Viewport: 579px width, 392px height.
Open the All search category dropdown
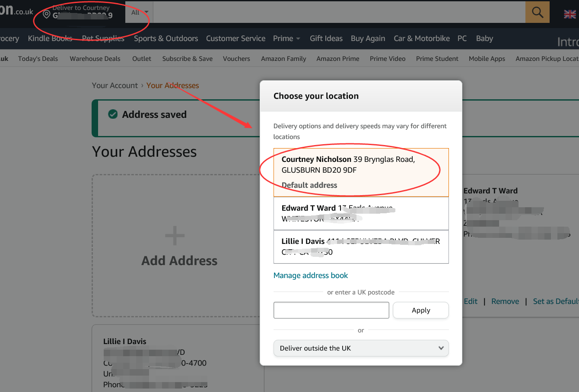click(139, 13)
